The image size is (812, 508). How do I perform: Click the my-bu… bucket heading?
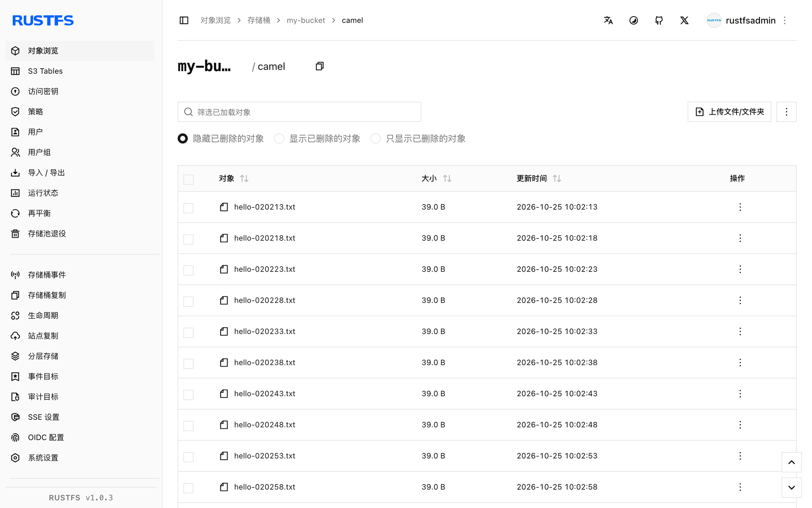point(204,66)
